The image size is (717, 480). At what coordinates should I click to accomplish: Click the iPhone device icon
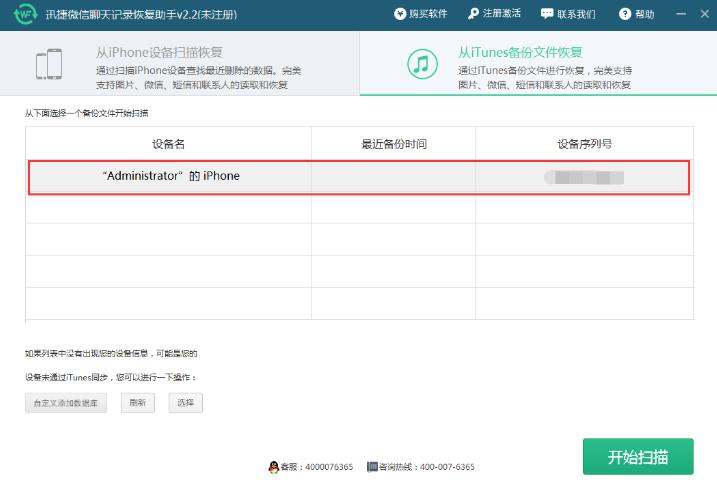[50, 65]
